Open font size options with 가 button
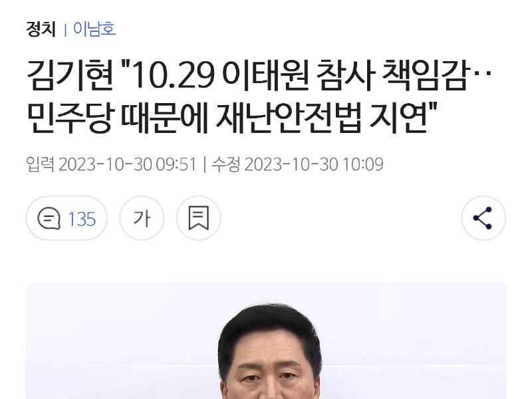This screenshot has width=532, height=399. click(142, 218)
